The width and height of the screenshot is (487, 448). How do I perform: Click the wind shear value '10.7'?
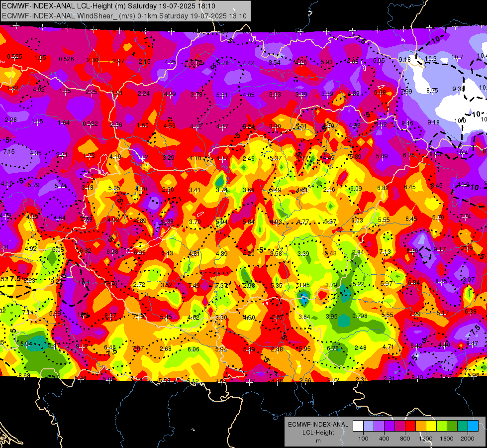click(x=457, y=57)
